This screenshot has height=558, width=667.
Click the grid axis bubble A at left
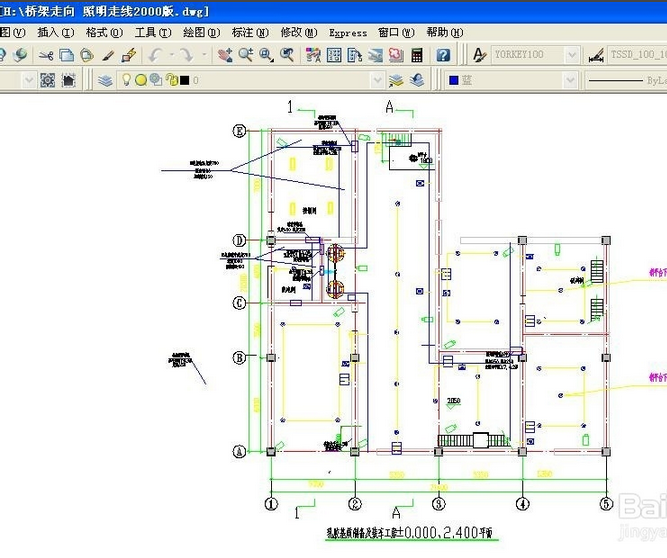(x=239, y=451)
